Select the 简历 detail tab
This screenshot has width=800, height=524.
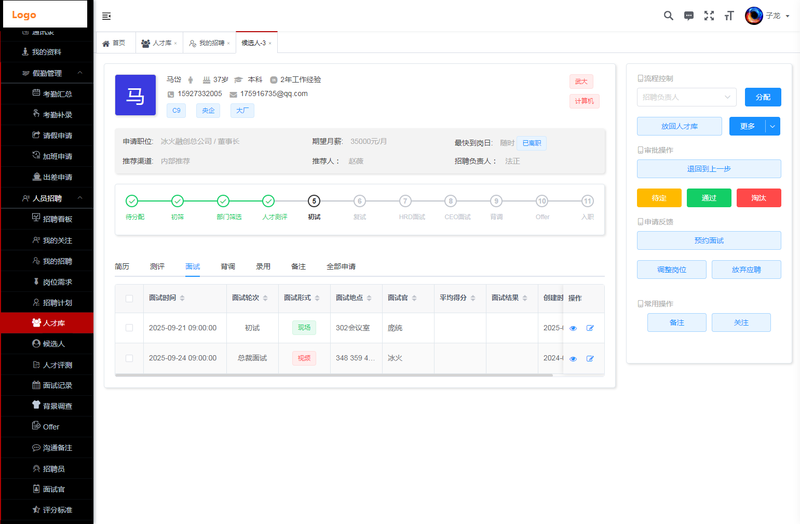point(122,266)
